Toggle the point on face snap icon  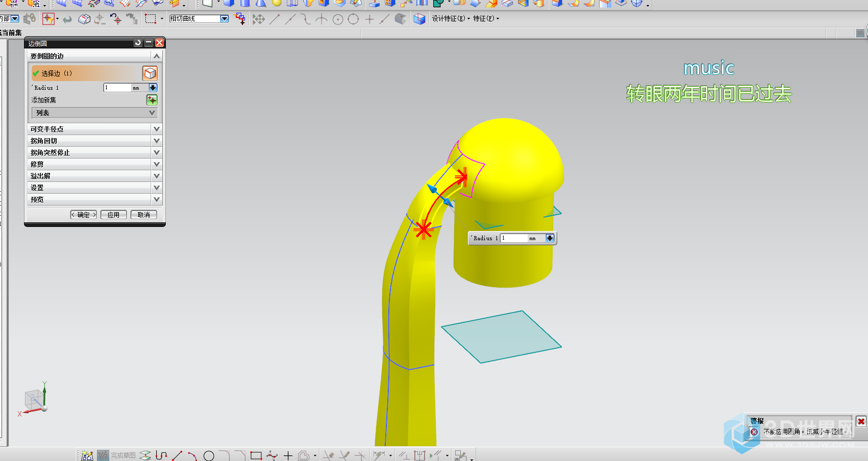point(401,19)
